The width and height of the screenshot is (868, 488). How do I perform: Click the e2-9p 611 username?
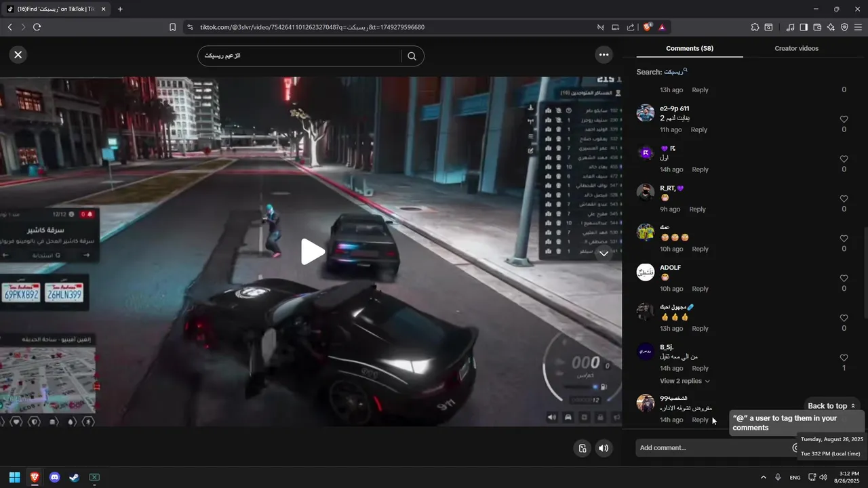(x=674, y=108)
